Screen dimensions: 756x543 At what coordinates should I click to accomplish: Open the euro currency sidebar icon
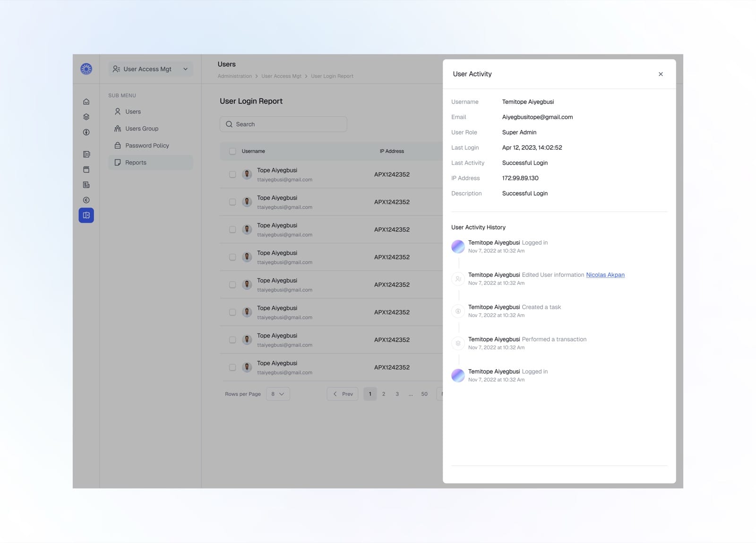[x=86, y=200]
